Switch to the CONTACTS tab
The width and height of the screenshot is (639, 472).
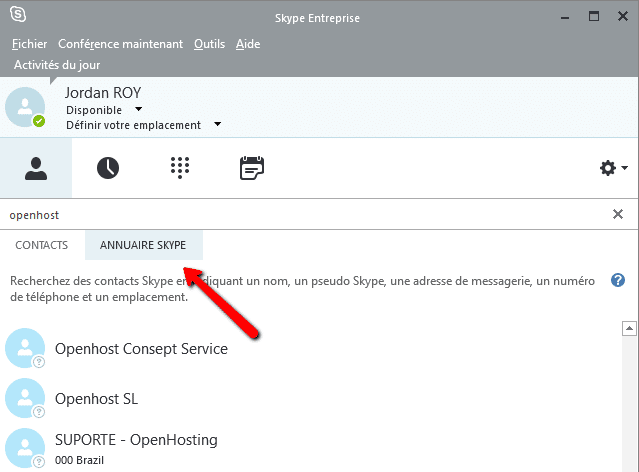point(42,245)
